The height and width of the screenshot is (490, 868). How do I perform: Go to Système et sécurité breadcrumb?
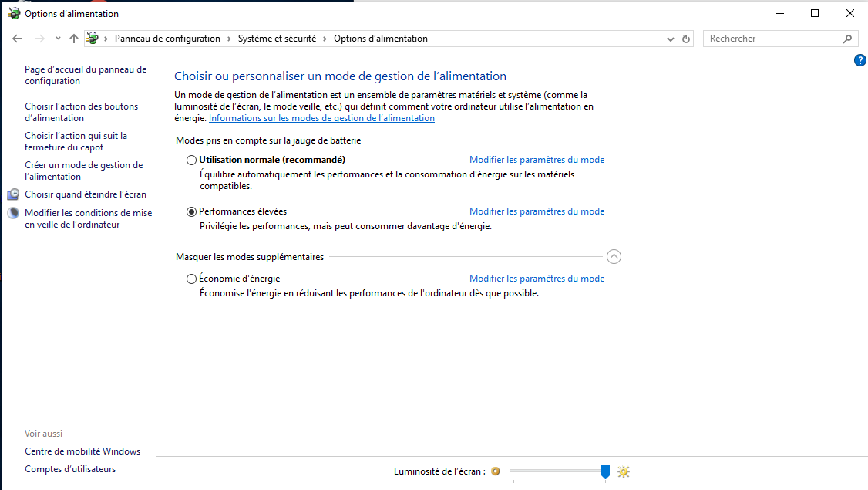(277, 39)
